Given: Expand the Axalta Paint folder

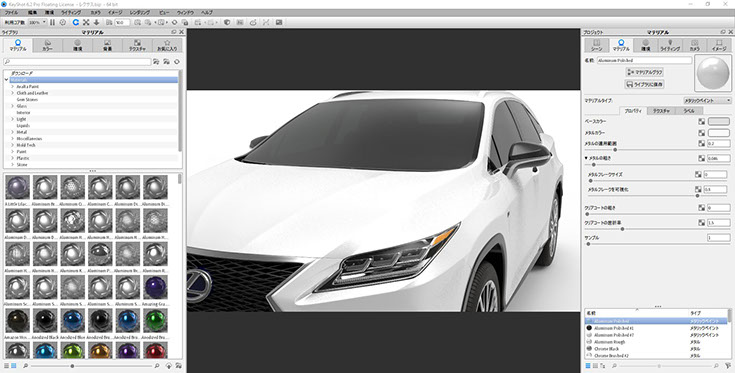Looking at the screenshot, I should (x=13, y=87).
